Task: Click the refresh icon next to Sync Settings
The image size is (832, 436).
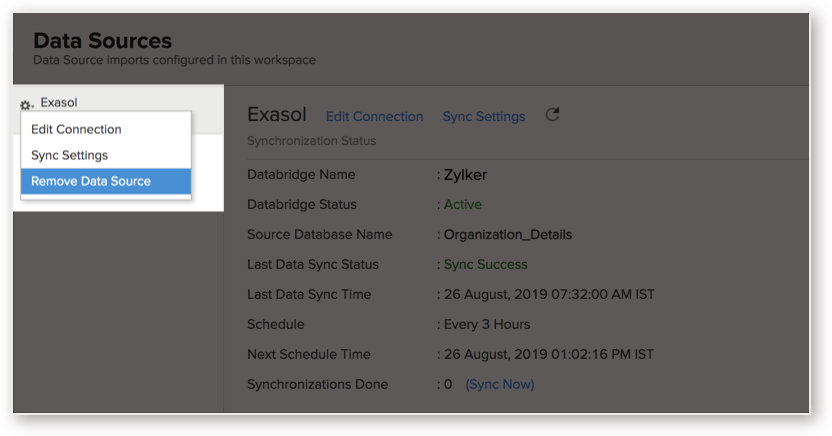Action: 552,115
